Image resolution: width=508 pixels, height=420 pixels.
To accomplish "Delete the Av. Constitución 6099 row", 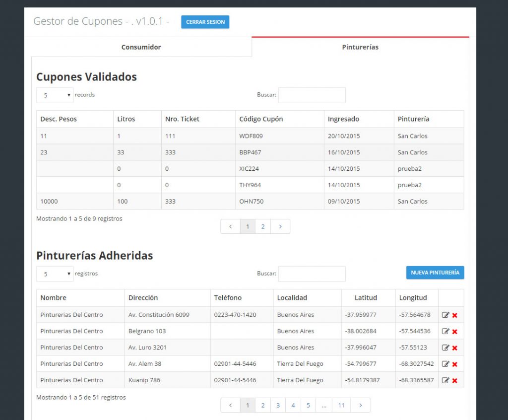I will (x=454, y=315).
